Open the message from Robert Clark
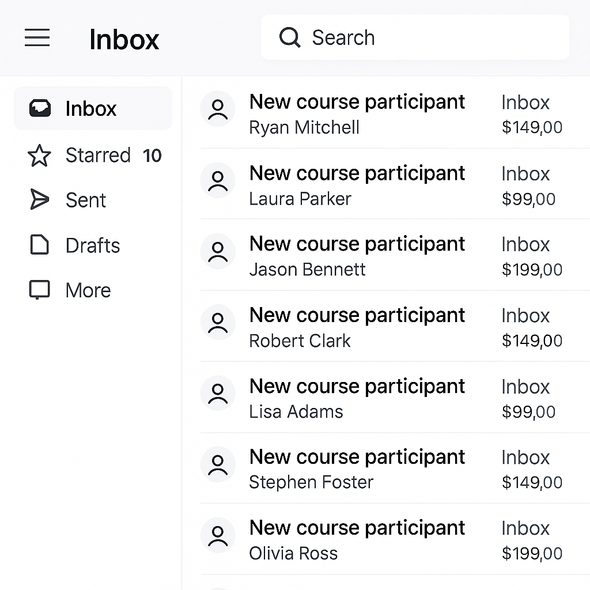Image resolution: width=590 pixels, height=590 pixels. pyautogui.click(x=395, y=326)
